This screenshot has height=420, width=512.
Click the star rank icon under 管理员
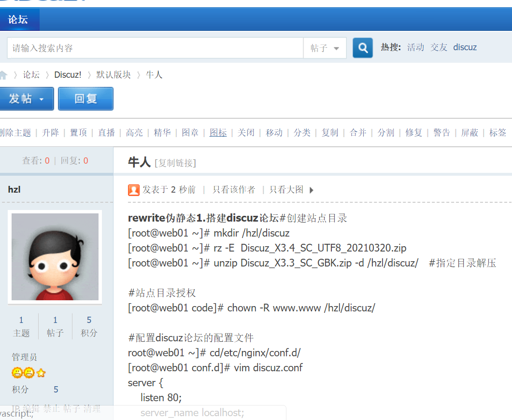click(x=41, y=373)
